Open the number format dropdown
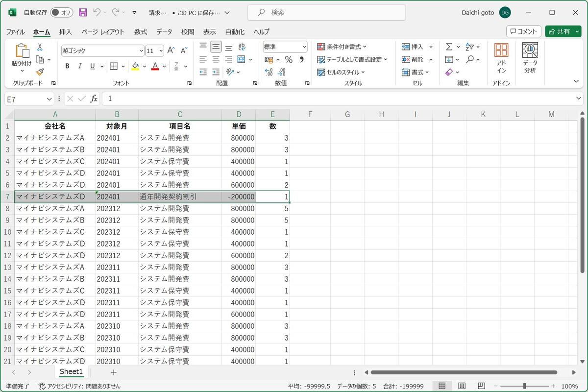This screenshot has height=392, width=588. (x=304, y=47)
